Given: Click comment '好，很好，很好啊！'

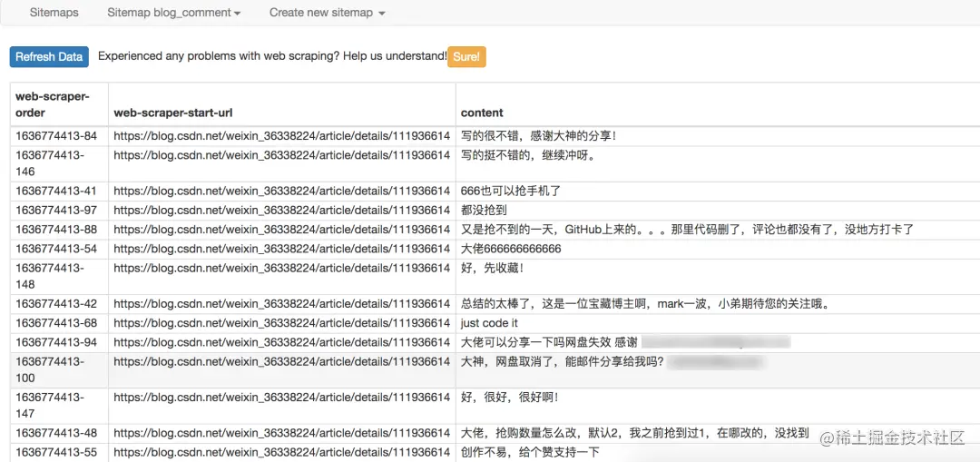Looking at the screenshot, I should coord(509,397).
